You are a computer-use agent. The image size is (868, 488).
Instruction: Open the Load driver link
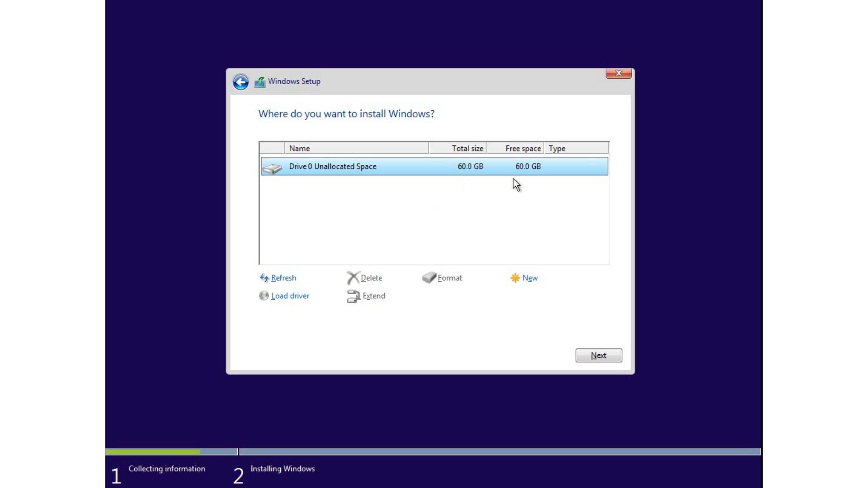pos(290,296)
